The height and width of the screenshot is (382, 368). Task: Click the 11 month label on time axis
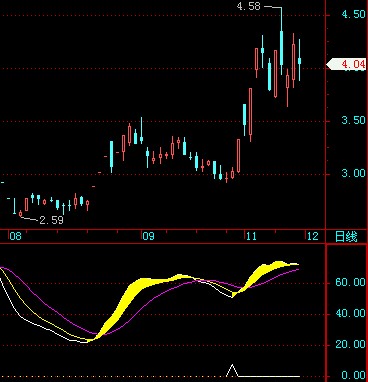pyautogui.click(x=252, y=236)
